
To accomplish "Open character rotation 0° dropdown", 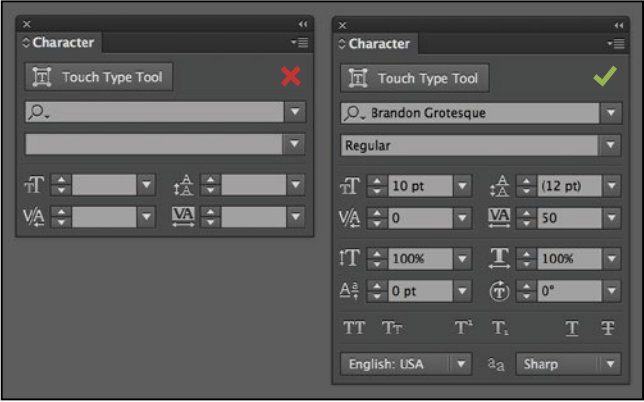I will [612, 291].
